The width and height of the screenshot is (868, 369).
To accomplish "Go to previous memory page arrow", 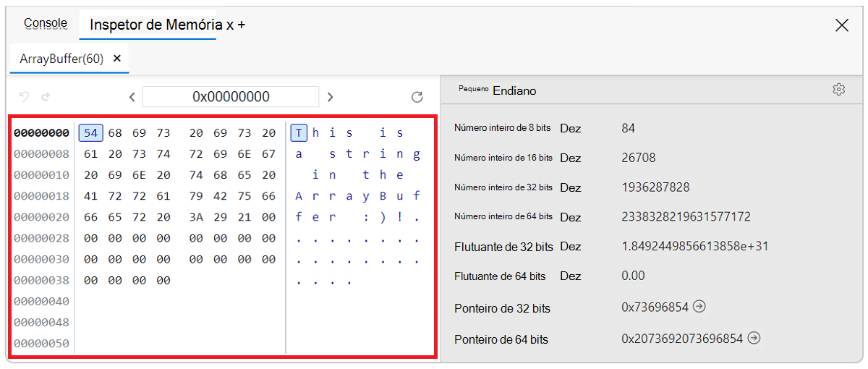I will [132, 97].
